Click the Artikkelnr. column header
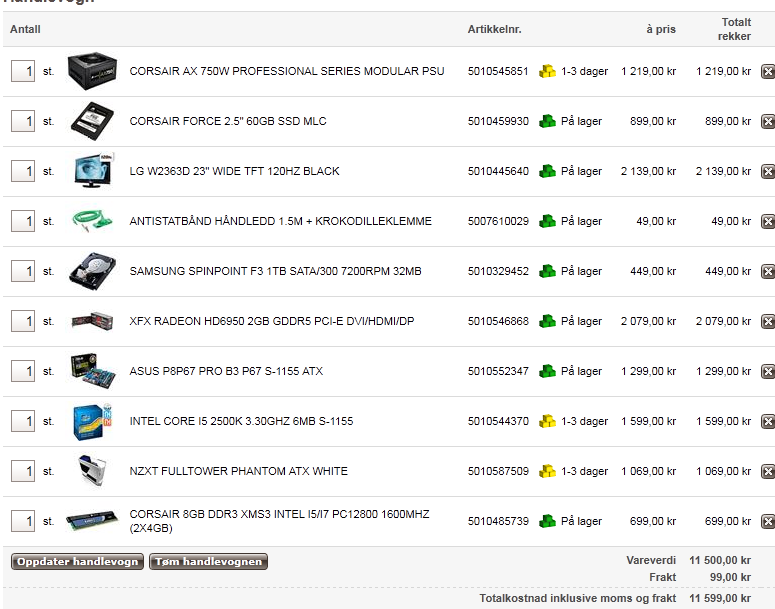775x609 pixels. point(494,29)
